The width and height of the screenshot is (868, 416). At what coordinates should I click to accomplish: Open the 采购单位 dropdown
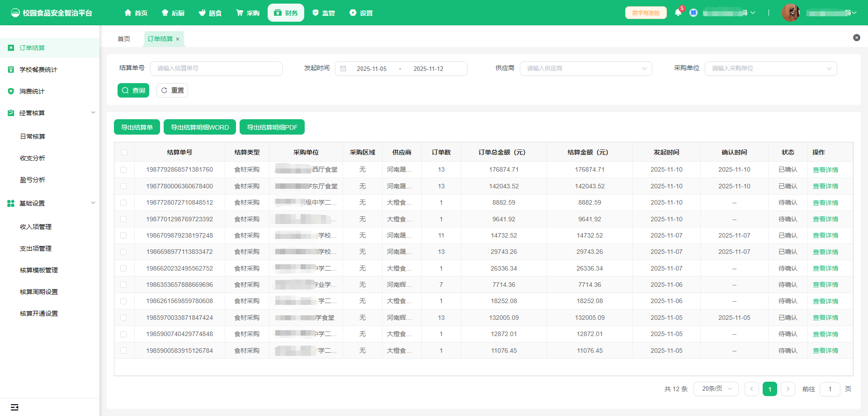click(x=770, y=69)
